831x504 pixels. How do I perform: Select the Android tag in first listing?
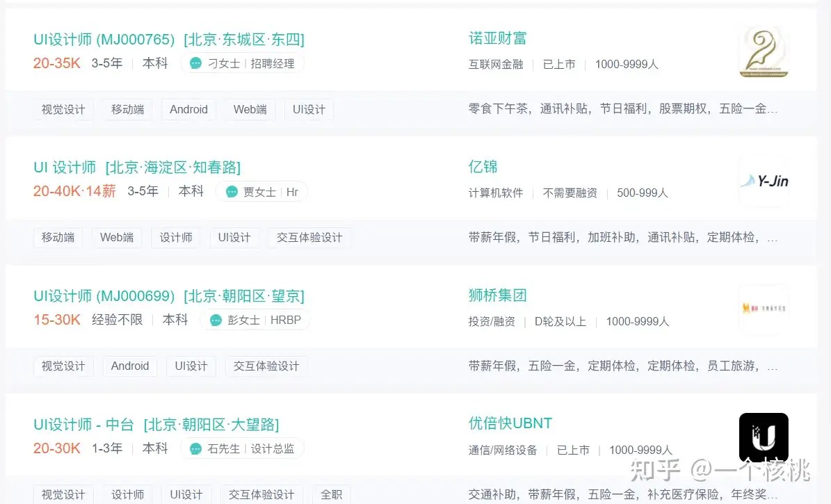pyautogui.click(x=188, y=110)
